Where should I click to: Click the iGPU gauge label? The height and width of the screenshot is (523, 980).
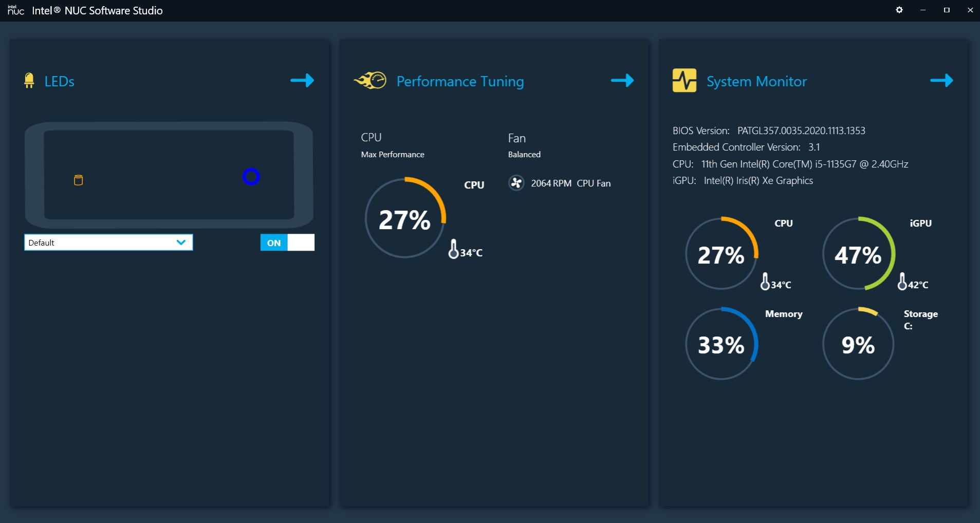click(x=920, y=223)
